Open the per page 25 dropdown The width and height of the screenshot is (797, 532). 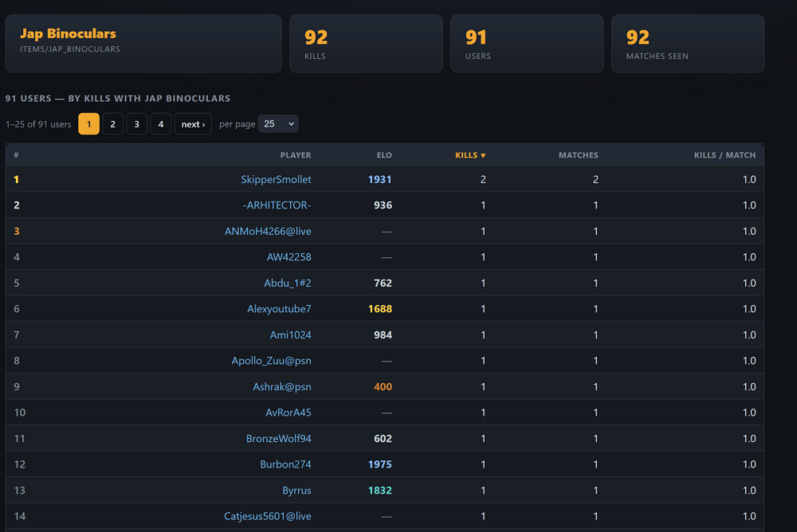click(x=278, y=124)
